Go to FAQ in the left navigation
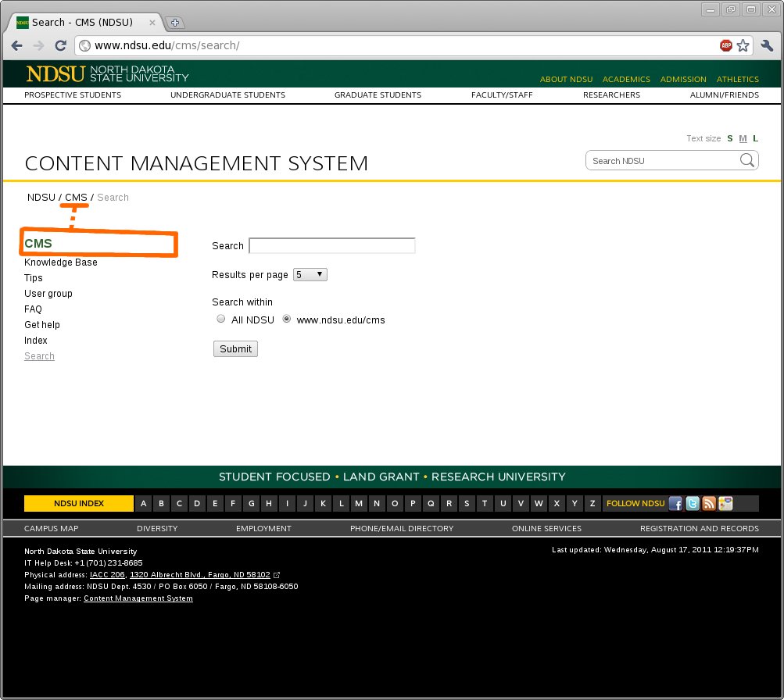The width and height of the screenshot is (784, 700). click(x=33, y=309)
